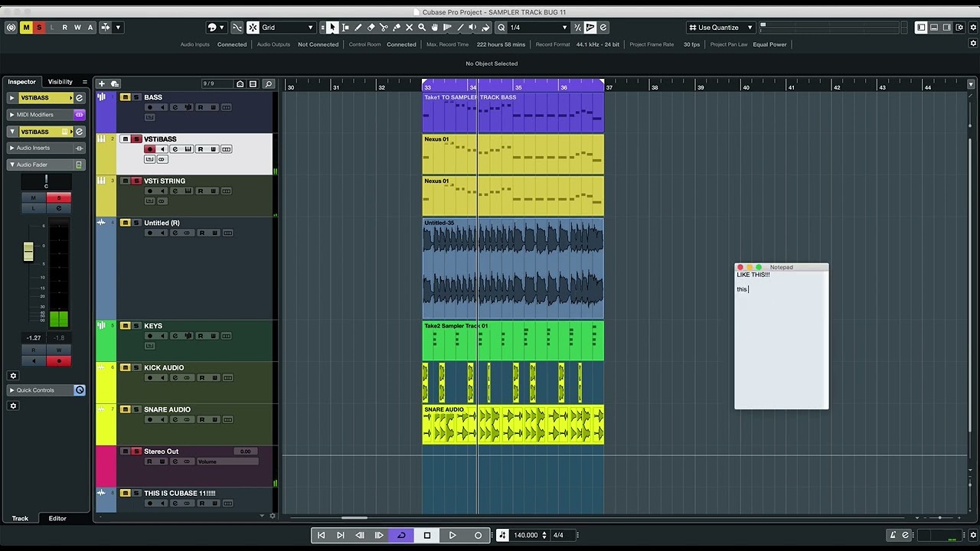Select the Glue tool
The image size is (980, 551).
pos(397,28)
